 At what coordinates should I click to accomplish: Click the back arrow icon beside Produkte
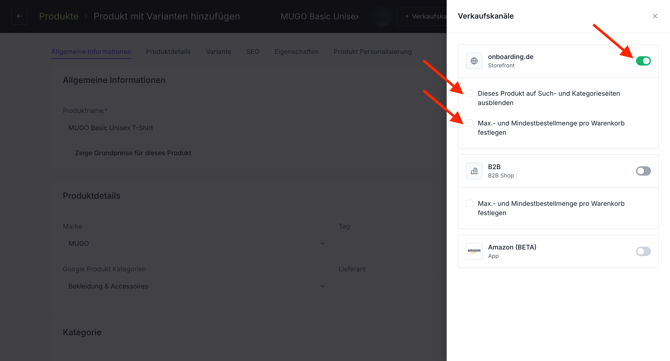tap(19, 16)
